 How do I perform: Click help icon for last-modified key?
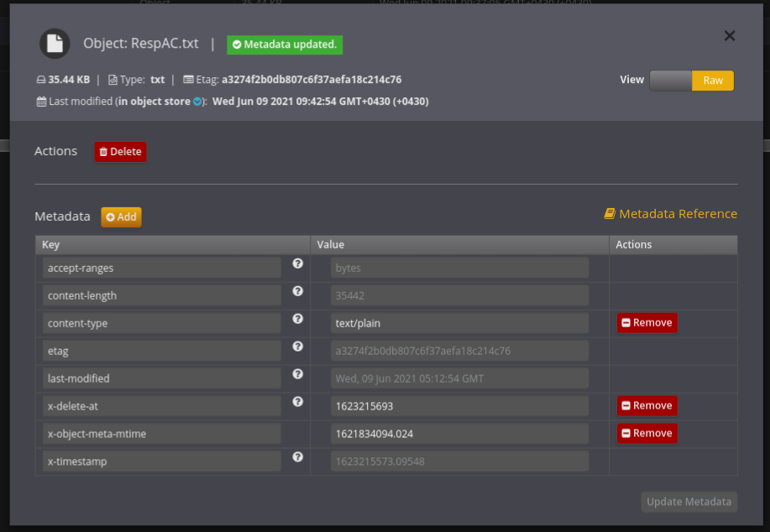coord(297,374)
